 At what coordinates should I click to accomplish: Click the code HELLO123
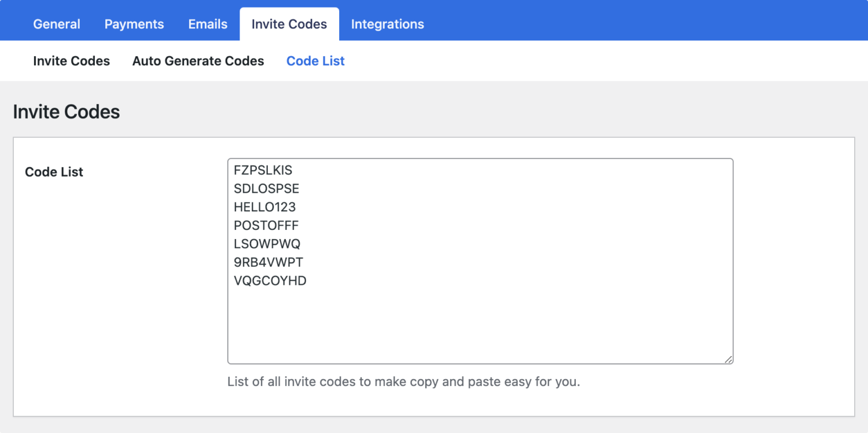265,207
